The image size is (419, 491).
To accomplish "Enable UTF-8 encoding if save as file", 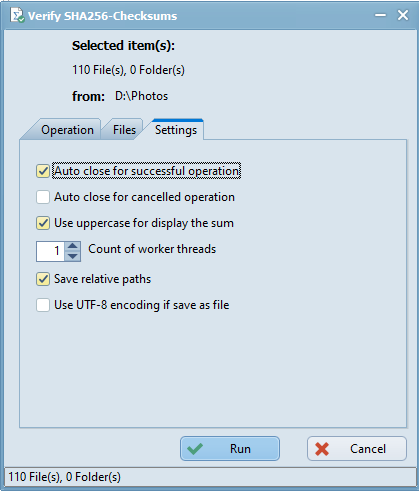I will click(x=43, y=305).
